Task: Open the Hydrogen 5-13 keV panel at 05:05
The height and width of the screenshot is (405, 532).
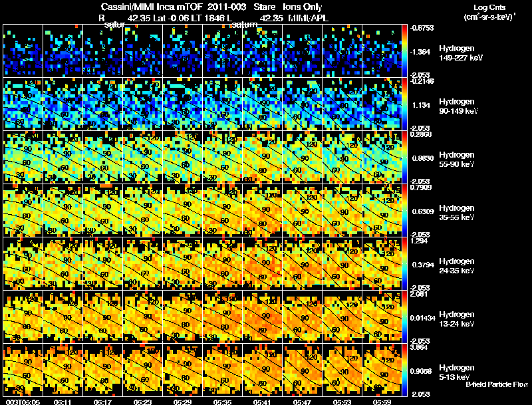Action: click(x=23, y=370)
